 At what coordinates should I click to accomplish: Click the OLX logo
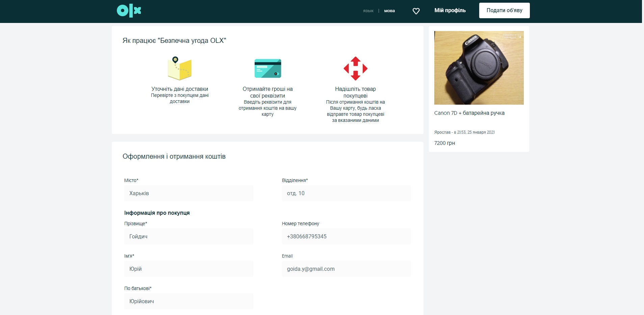[129, 11]
